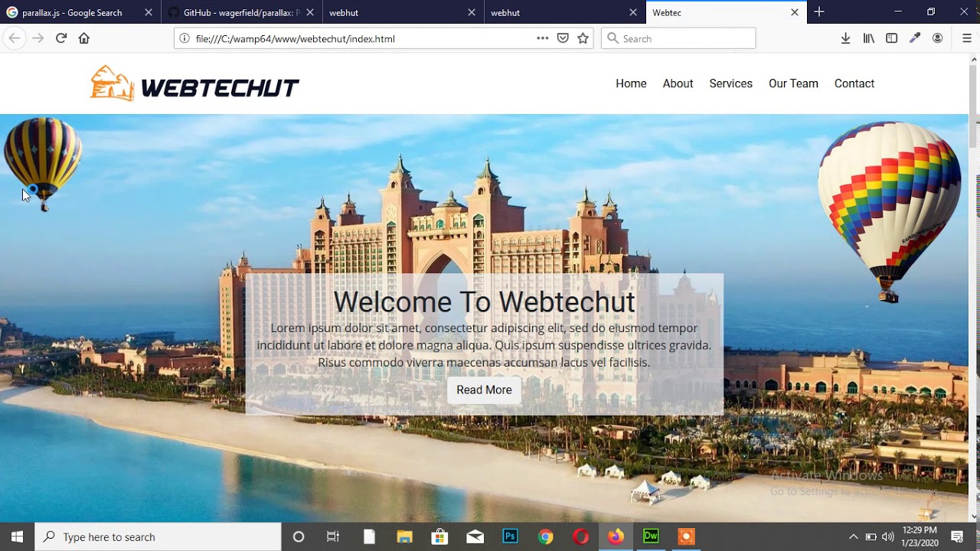Image resolution: width=980 pixels, height=551 pixels.
Task: Open Google Chrome from the taskbar
Action: (x=545, y=536)
